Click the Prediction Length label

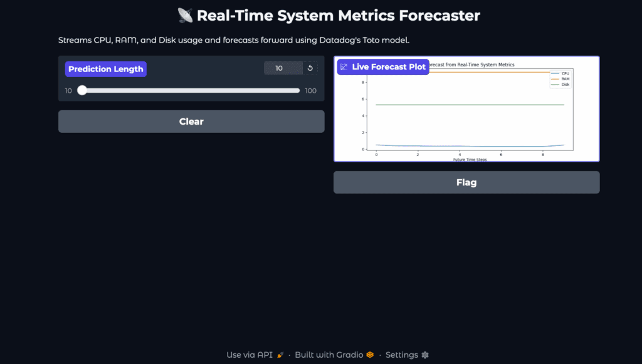105,69
